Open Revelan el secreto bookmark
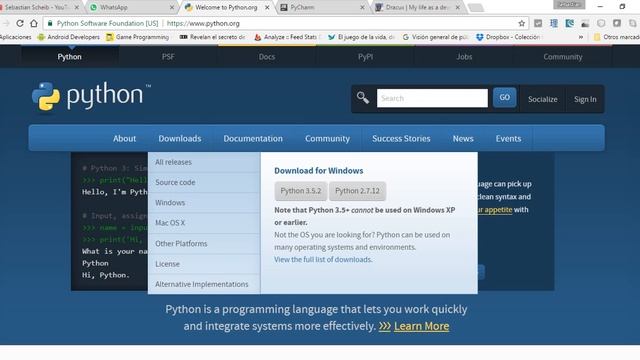640x360 pixels. (212, 37)
